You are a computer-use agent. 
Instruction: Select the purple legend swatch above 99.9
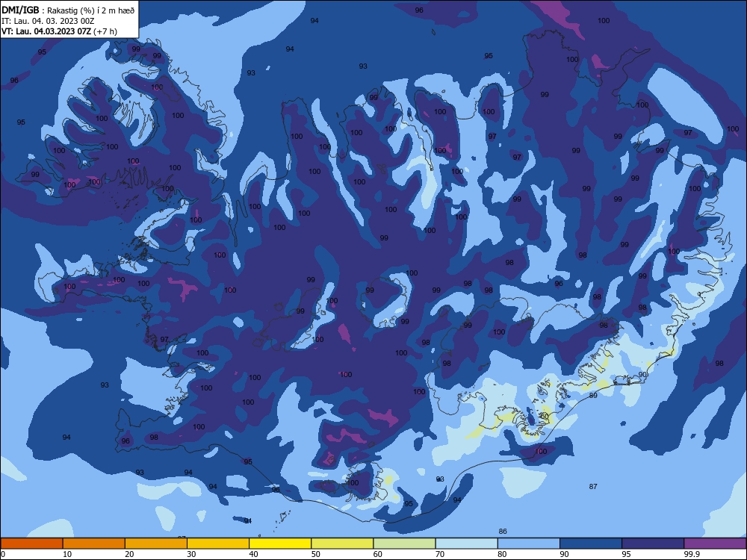(x=715, y=544)
